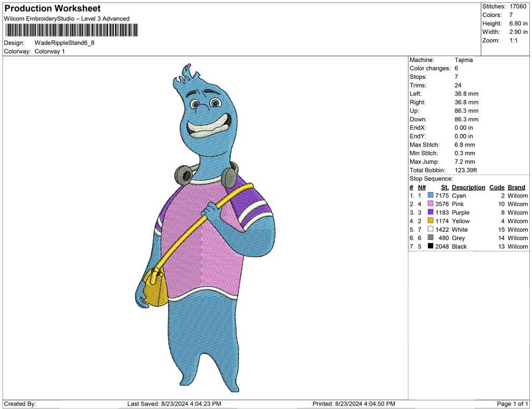Click the barcode under the worksheet title
Screen dimensions: 532x409
pyautogui.click(x=71, y=30)
